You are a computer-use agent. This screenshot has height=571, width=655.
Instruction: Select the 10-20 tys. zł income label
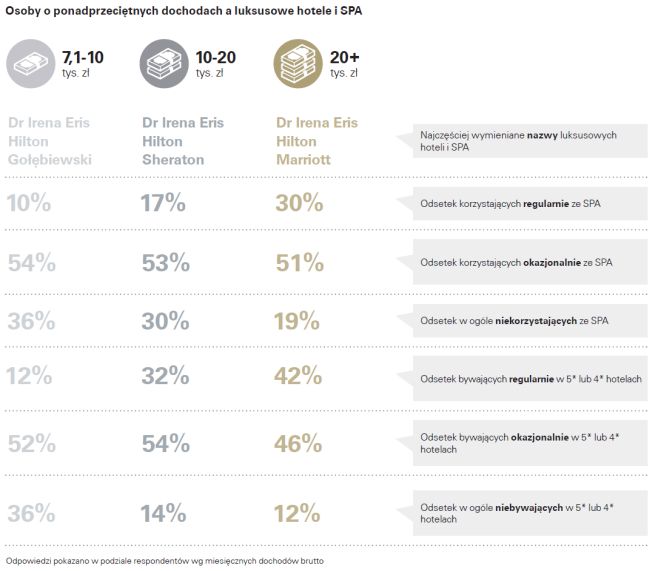(x=217, y=63)
